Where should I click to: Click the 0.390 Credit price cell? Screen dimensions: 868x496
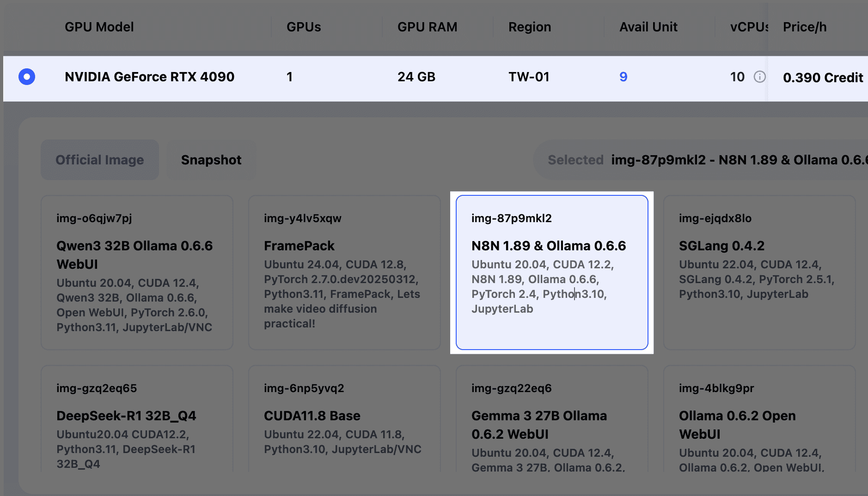click(823, 78)
